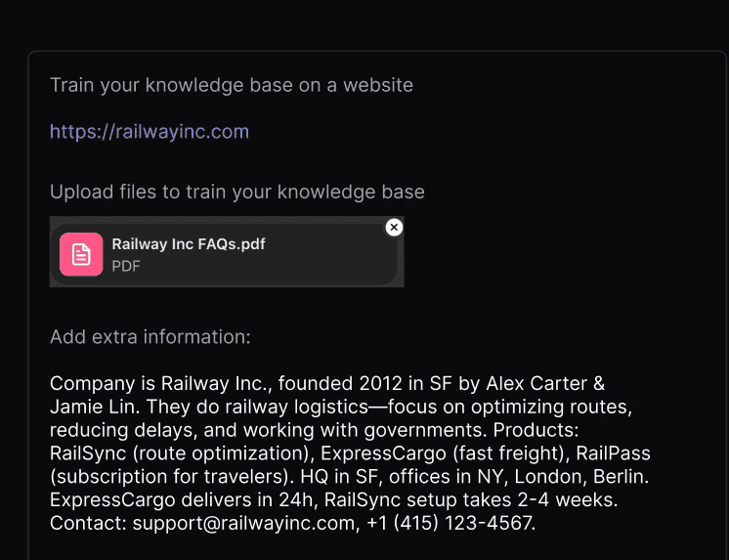Click the 'Upload files to train your knowledge base' label
729x560 pixels.
[x=237, y=192]
